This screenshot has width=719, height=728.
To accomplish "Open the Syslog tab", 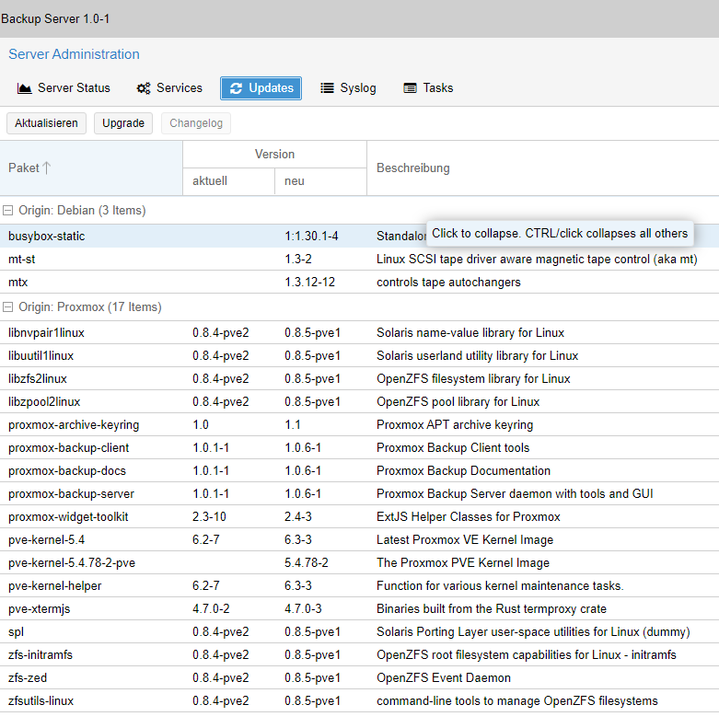I will point(348,88).
